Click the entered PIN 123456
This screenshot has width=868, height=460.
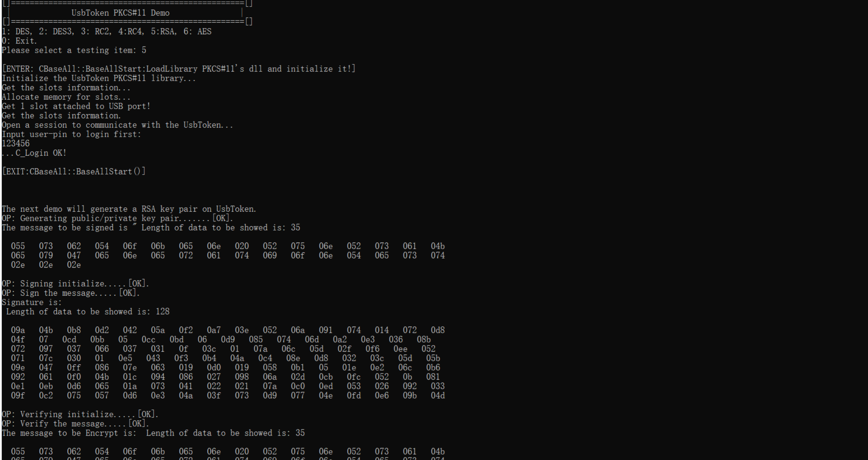[16, 144]
